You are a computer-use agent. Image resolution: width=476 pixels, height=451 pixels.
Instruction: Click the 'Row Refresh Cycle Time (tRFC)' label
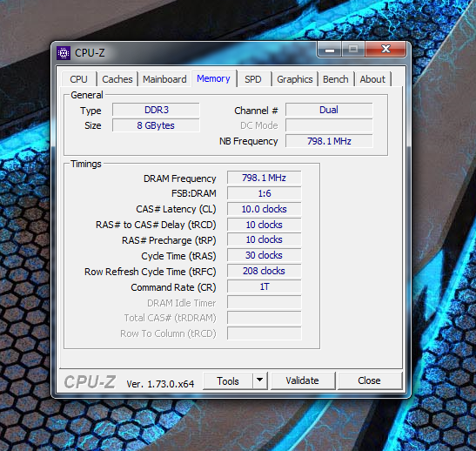pyautogui.click(x=151, y=272)
